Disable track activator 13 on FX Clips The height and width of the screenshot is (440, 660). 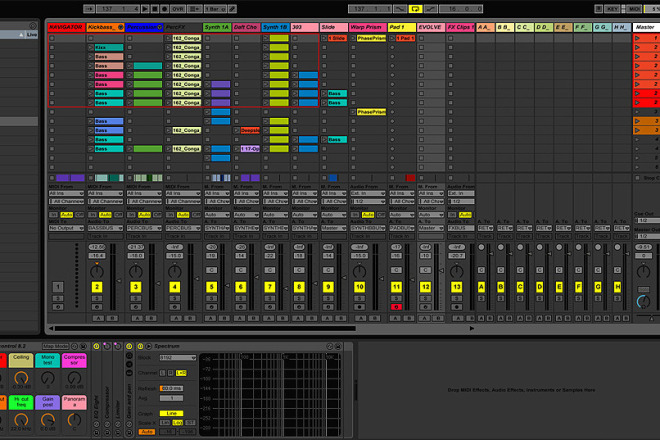pyautogui.click(x=456, y=287)
